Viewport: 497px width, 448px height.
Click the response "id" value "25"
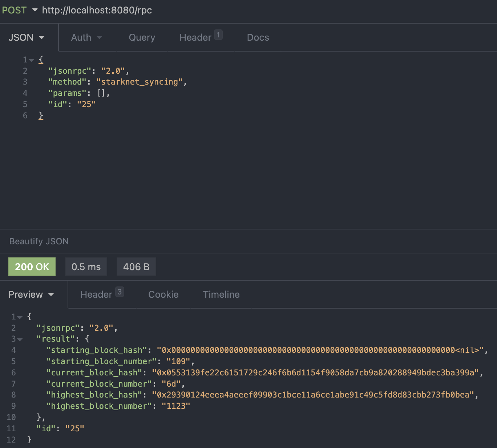(x=75, y=429)
